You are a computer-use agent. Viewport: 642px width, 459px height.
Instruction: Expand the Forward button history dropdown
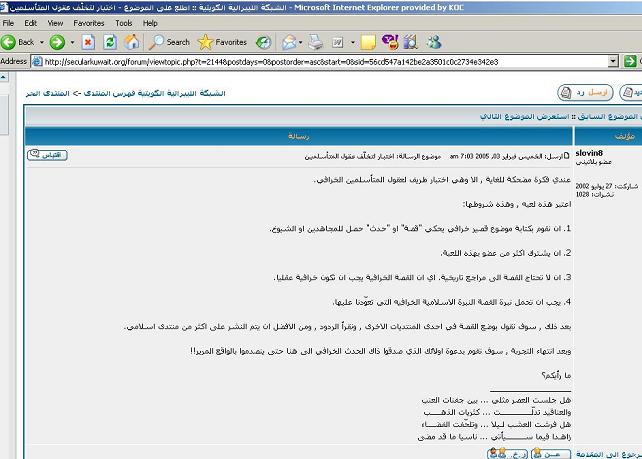(70, 42)
